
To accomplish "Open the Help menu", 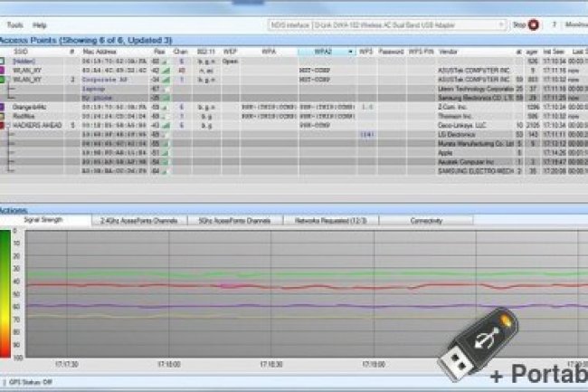I will (x=40, y=25).
